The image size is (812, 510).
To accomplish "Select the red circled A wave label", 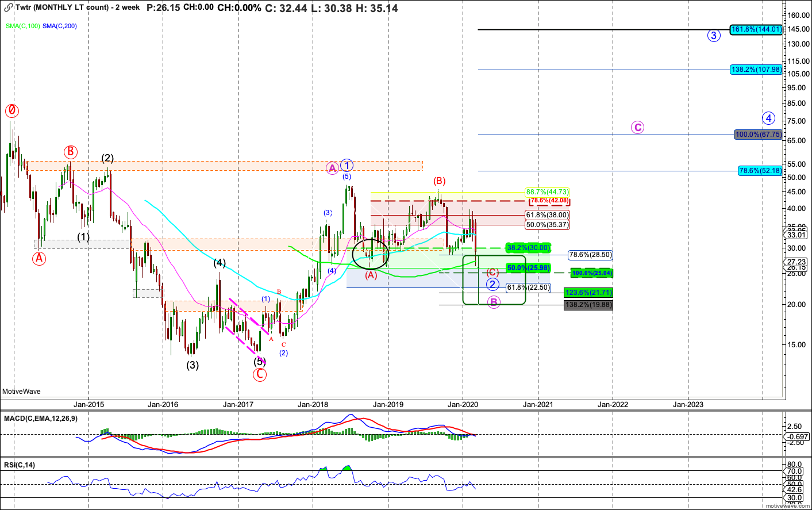I will coord(39,258).
